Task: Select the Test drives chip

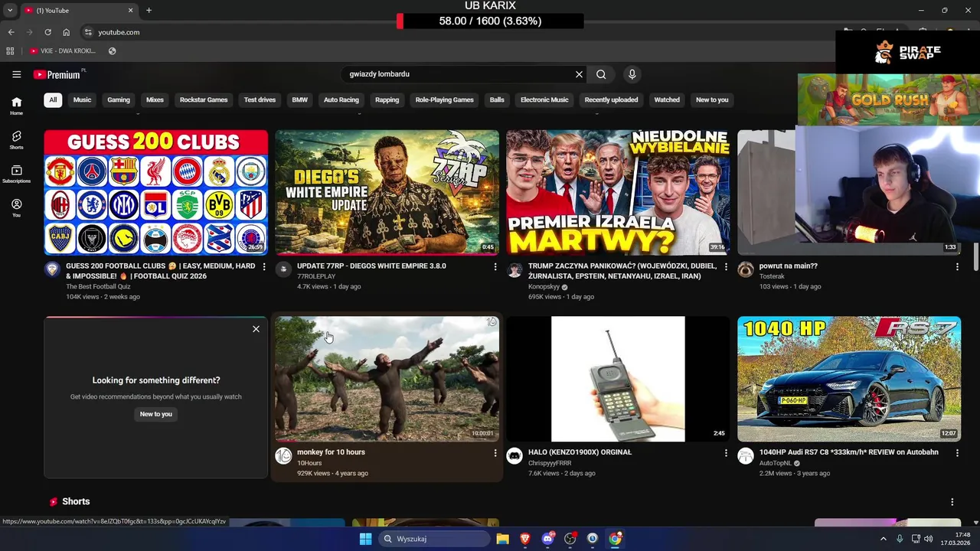Action: (x=260, y=99)
